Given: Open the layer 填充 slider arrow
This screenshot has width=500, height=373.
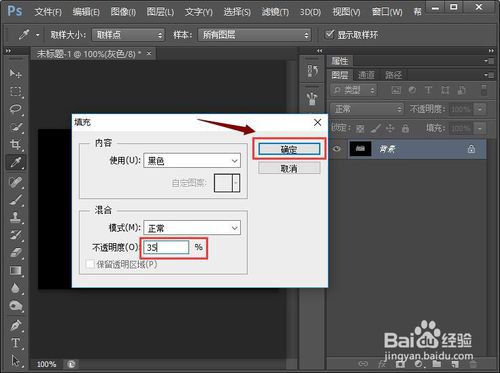Looking at the screenshot, I should click(480, 128).
